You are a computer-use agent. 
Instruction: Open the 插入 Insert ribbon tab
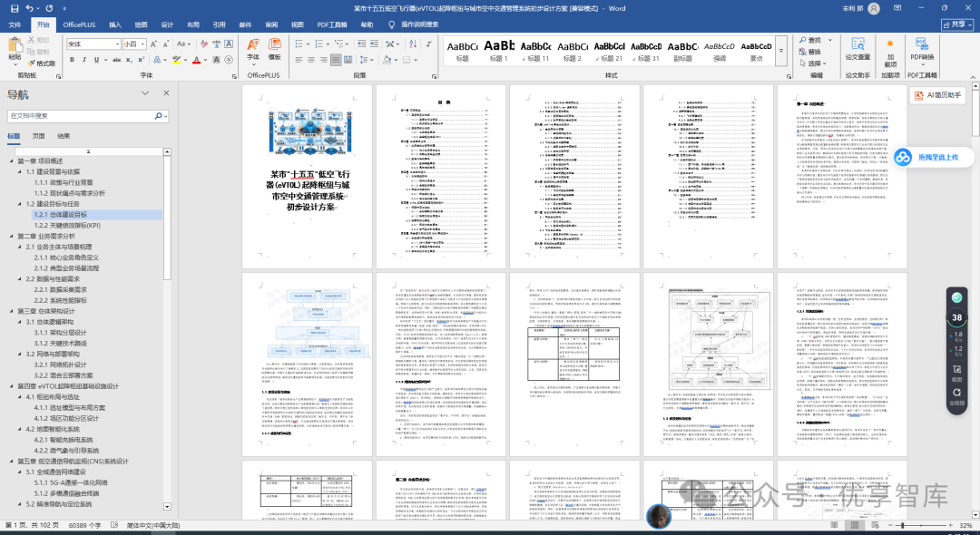tap(115, 25)
